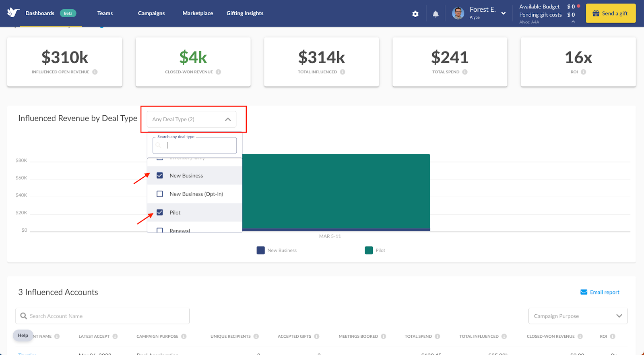Show info for Latest Accept column
Viewport: 644px width, 355px height.
click(x=115, y=336)
